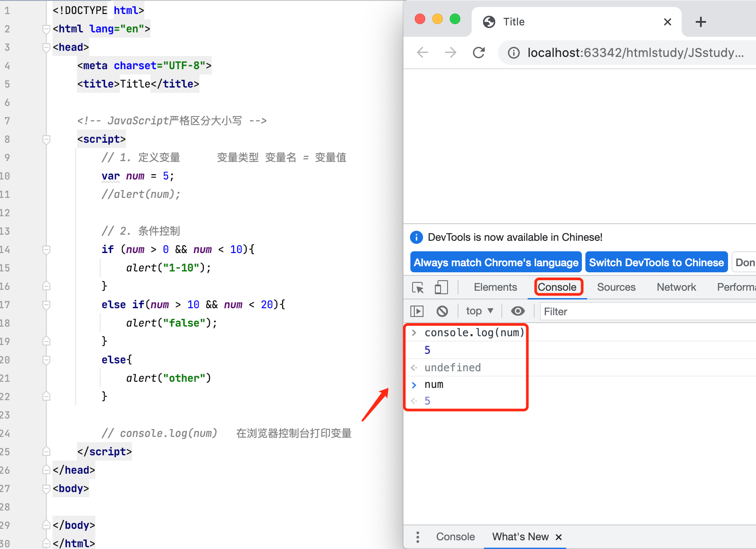Image resolution: width=756 pixels, height=549 pixels.
Task: Click the Don't show again button
Action: click(744, 262)
